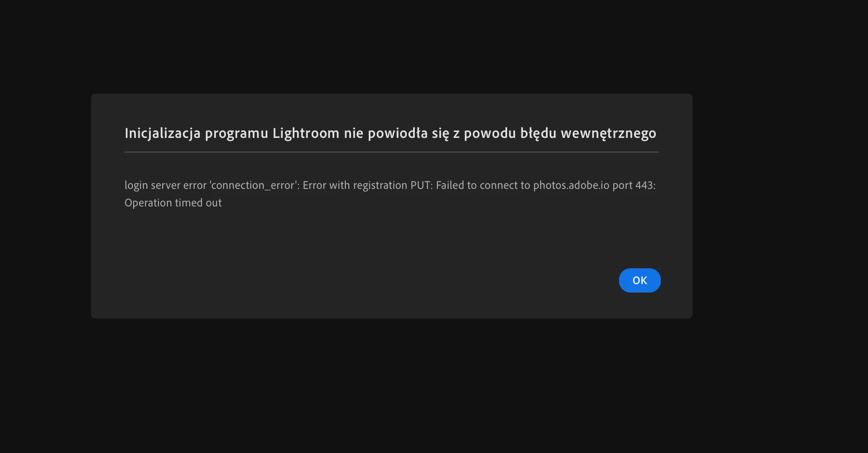Click the word błędu in the heading
Image resolution: width=868 pixels, height=453 pixels.
coord(538,133)
